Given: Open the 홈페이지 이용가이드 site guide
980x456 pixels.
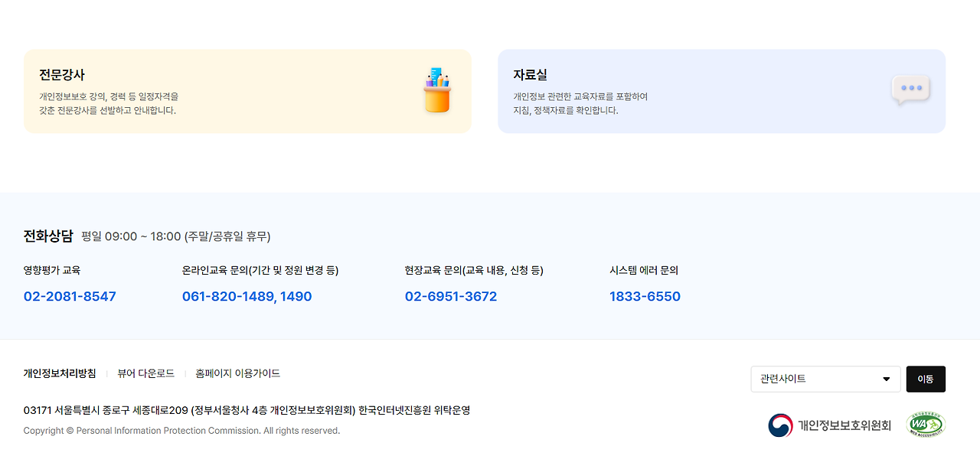Looking at the screenshot, I should click(x=237, y=373).
